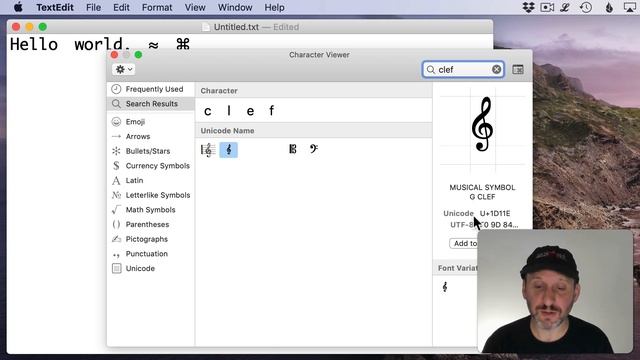Open the File menu
640x360 pixels.
tap(93, 7)
